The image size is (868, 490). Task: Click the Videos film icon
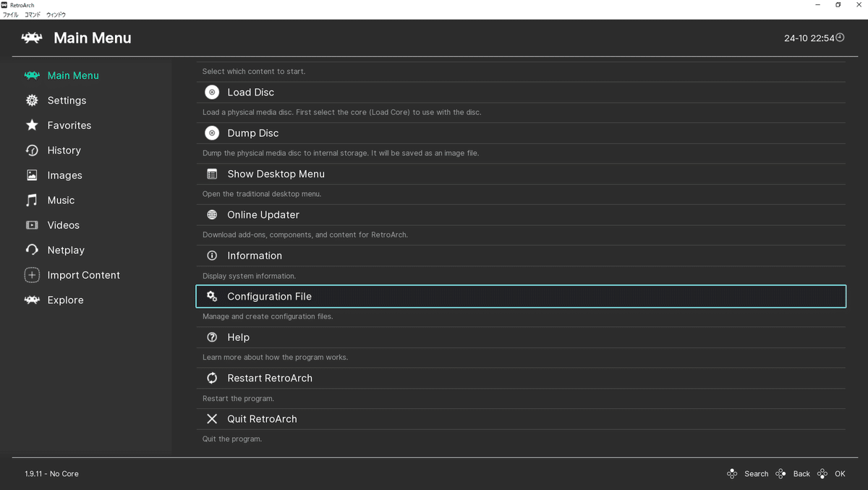point(32,225)
